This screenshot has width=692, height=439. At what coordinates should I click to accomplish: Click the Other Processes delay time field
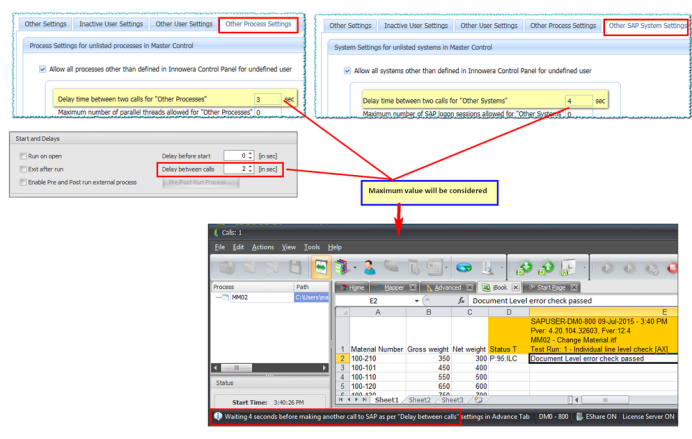tap(267, 99)
